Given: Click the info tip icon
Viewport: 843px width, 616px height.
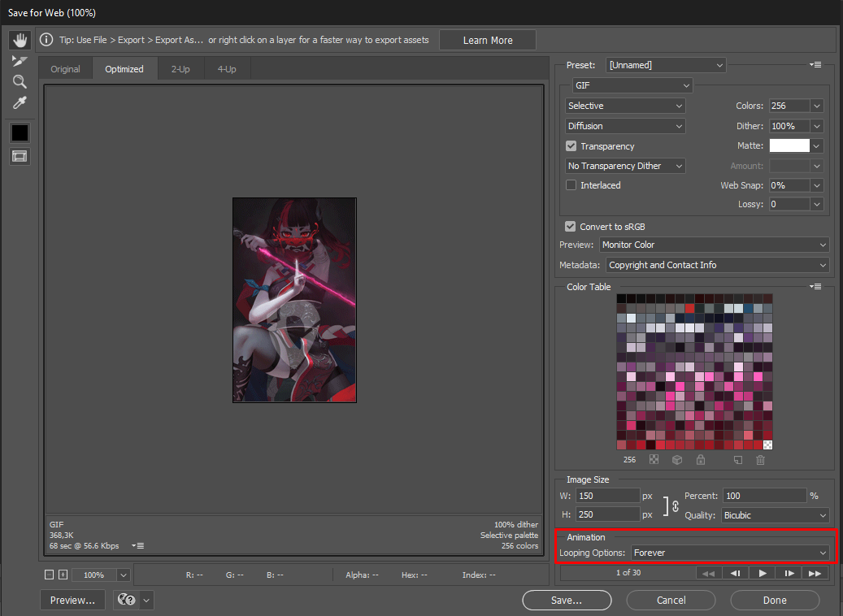Looking at the screenshot, I should pyautogui.click(x=47, y=40).
